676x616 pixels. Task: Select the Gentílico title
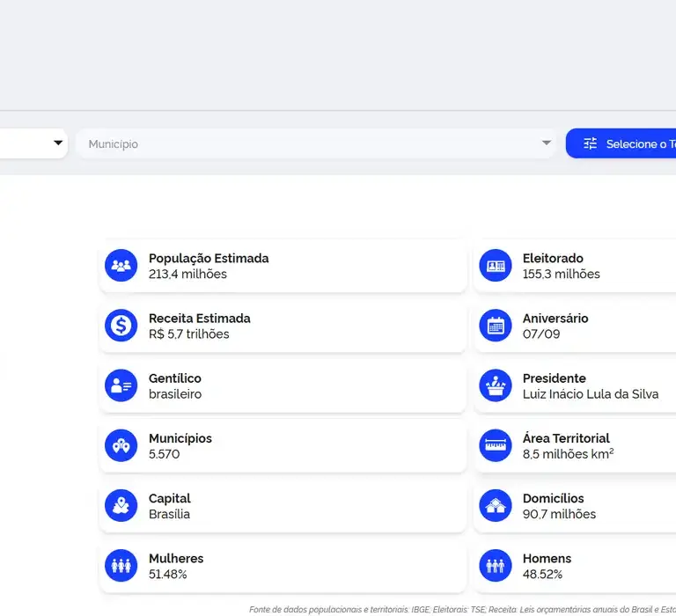(x=175, y=378)
